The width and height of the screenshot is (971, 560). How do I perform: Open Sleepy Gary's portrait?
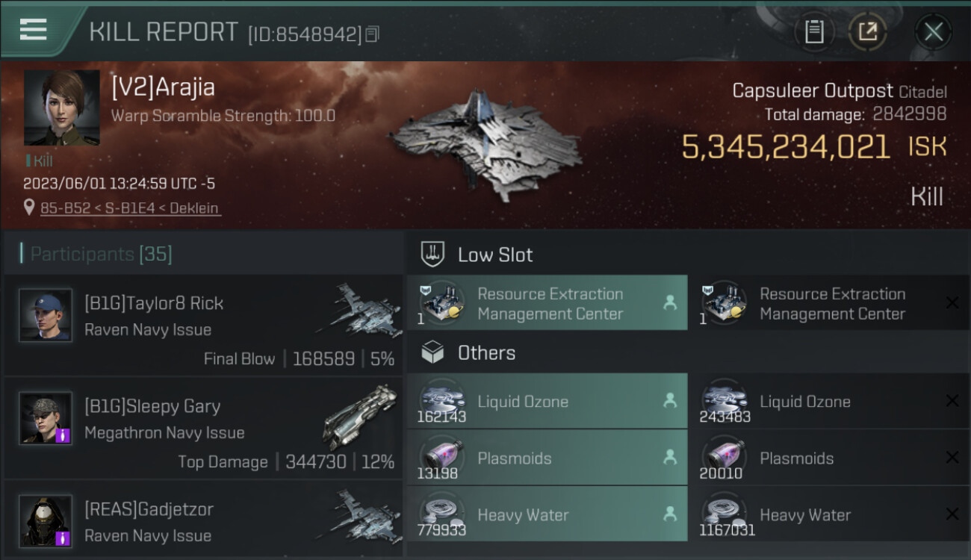tap(46, 418)
